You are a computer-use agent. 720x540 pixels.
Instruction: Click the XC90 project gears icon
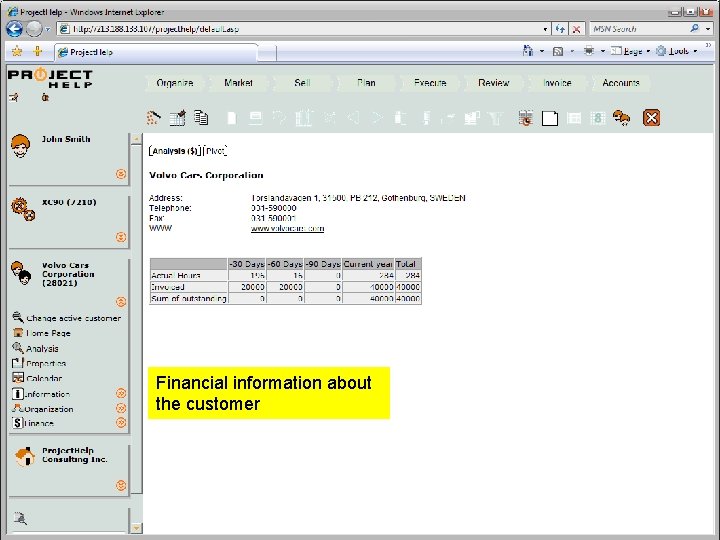[23, 209]
